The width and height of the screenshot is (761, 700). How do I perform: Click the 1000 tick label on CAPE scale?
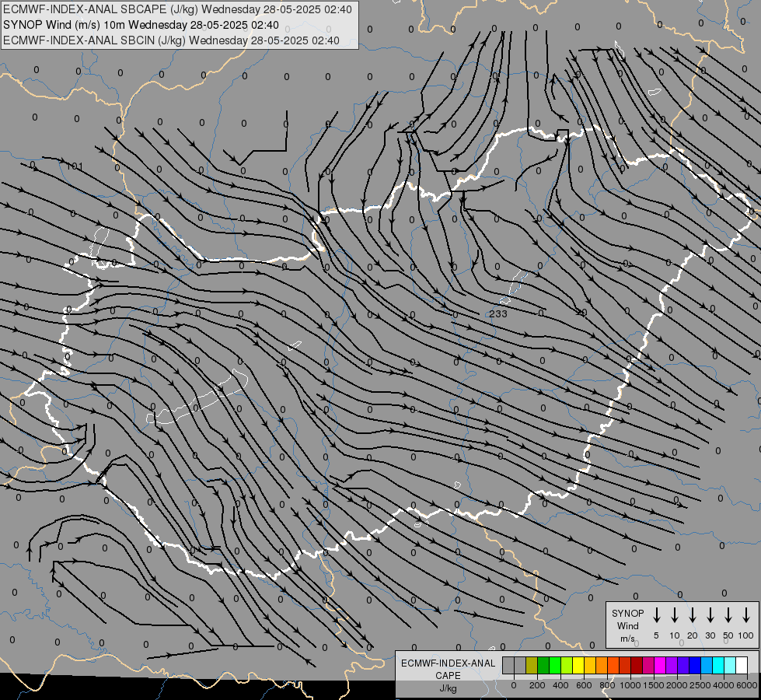(630, 685)
